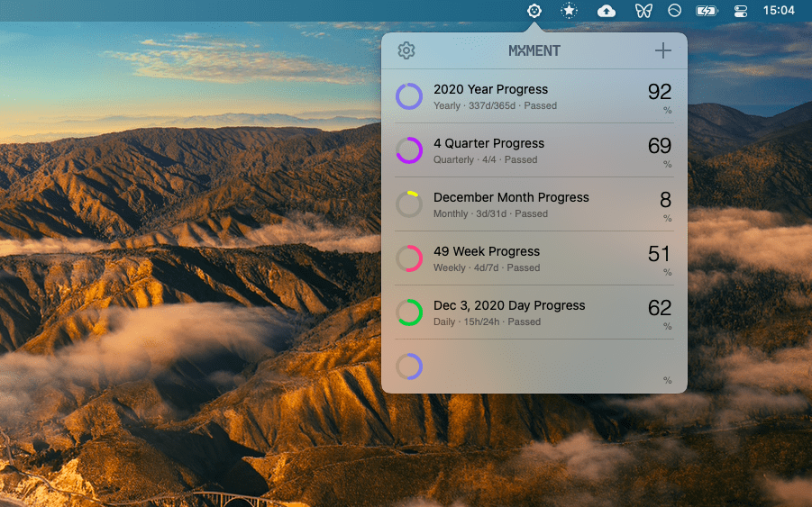The image size is (812, 507).
Task: Add a new progress item with plus
Action: (663, 50)
